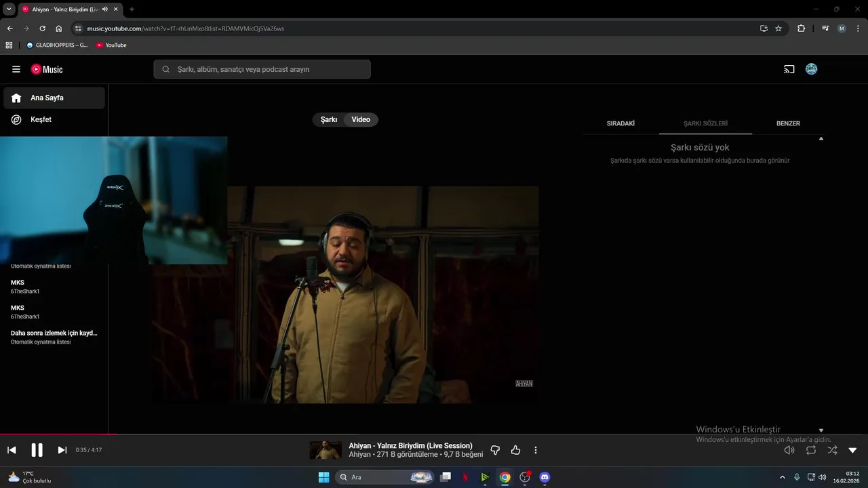
Task: Open Chrome media controls
Action: [825, 28]
